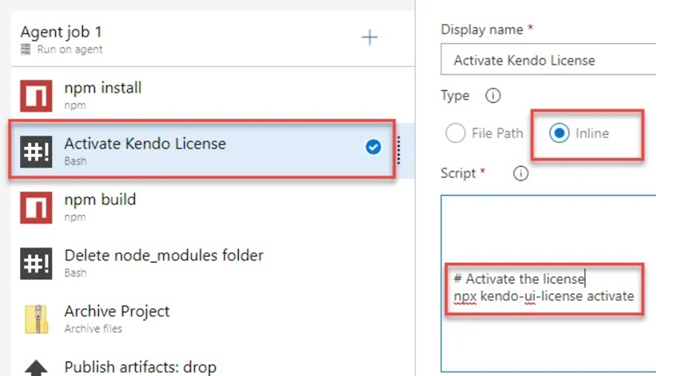Click the Display name input field
Viewport: 673px width, 376px height.
(548, 59)
